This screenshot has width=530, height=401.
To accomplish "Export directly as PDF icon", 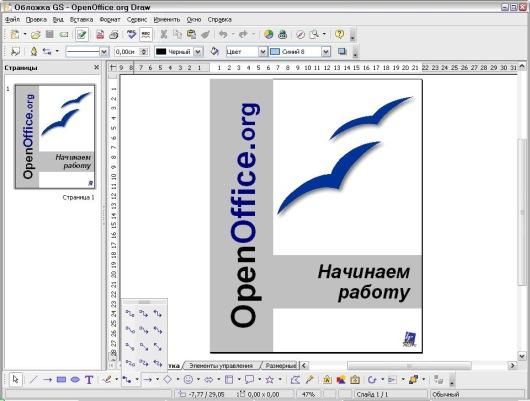I will [x=100, y=34].
